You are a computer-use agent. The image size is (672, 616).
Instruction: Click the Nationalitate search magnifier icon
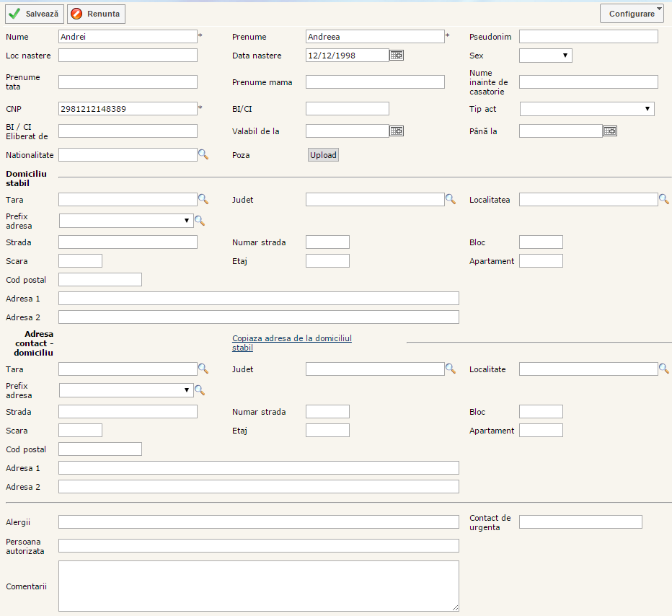203,154
